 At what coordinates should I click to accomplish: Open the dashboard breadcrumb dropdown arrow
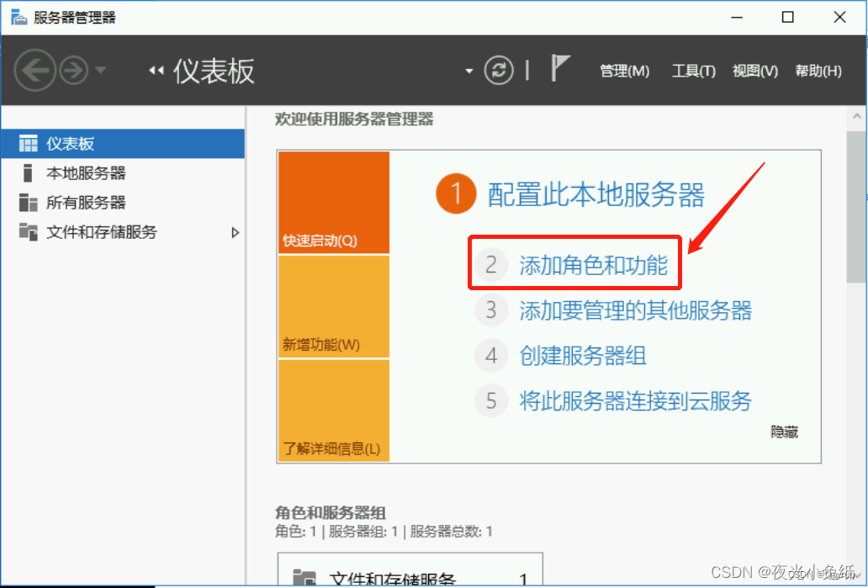coord(468,71)
